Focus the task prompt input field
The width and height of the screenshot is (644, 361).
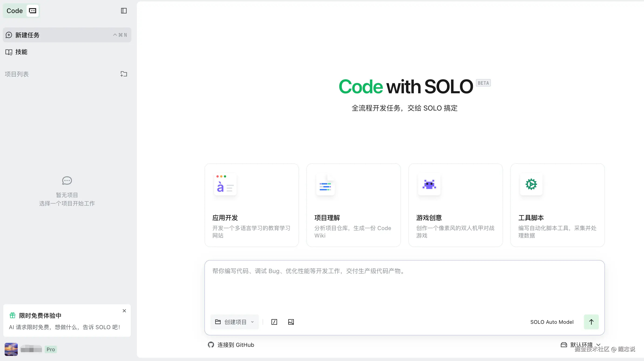tap(404, 287)
